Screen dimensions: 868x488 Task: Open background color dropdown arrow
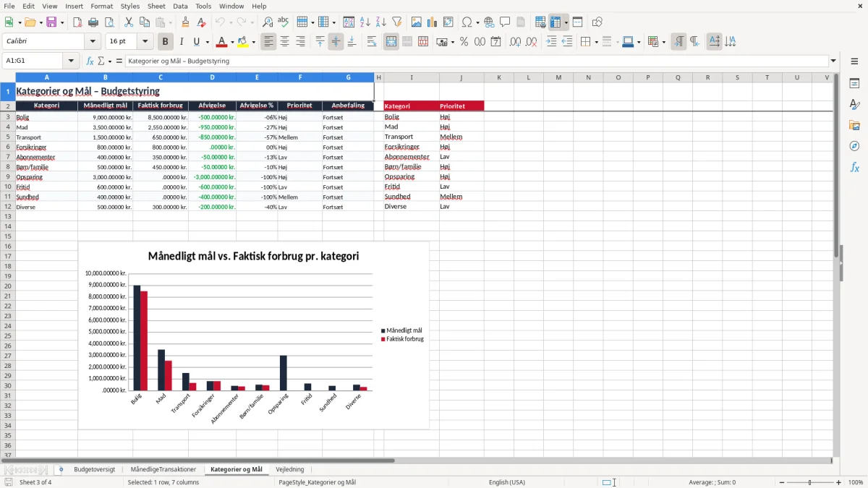pyautogui.click(x=254, y=42)
